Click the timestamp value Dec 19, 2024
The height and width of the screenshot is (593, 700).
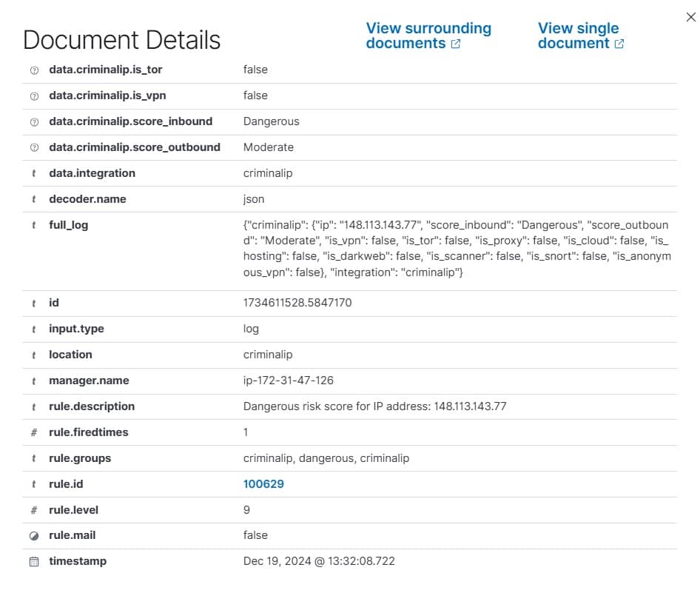pos(319,561)
